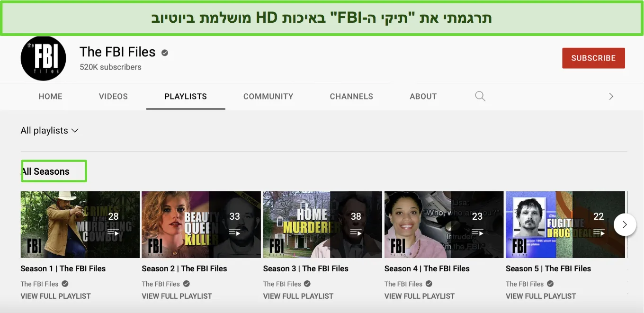Click title Season 2 | The FBI Files
The width and height of the screenshot is (644, 313).
tap(184, 268)
